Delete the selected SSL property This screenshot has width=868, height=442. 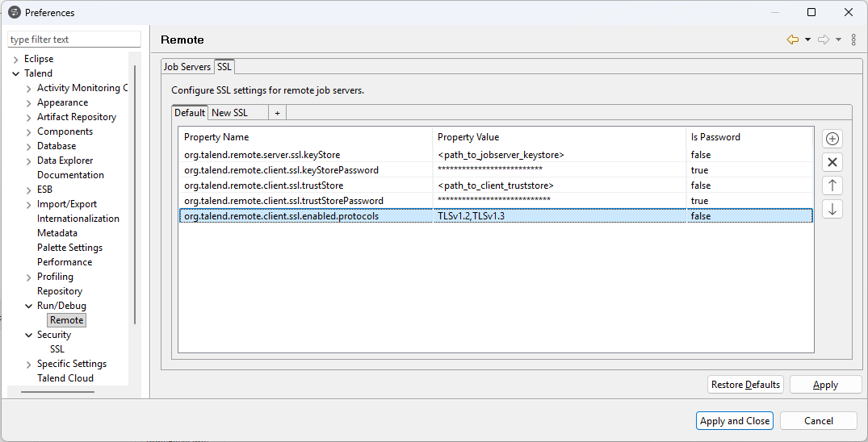click(x=832, y=162)
